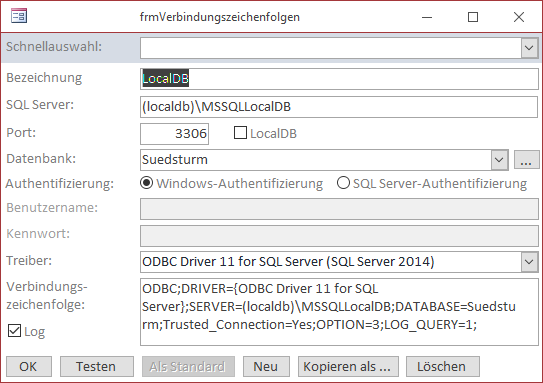543x383 pixels.
Task: Expand the Datenbank dropdown arrow
Action: click(499, 160)
